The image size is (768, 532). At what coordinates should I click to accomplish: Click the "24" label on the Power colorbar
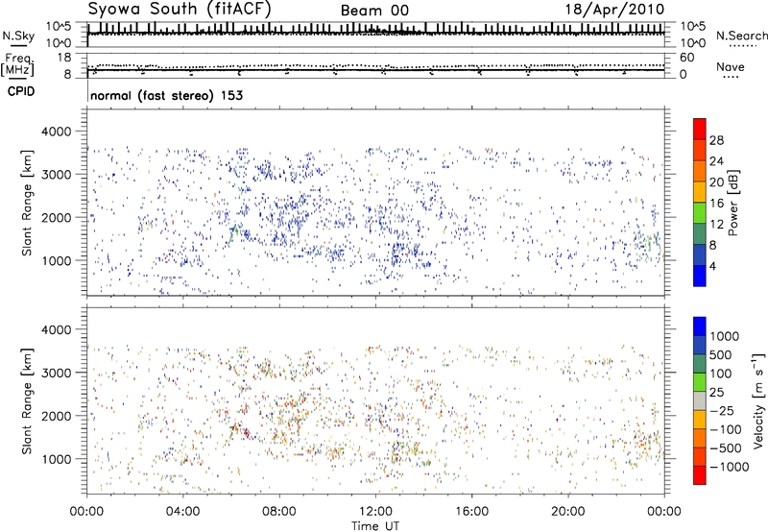coord(716,161)
